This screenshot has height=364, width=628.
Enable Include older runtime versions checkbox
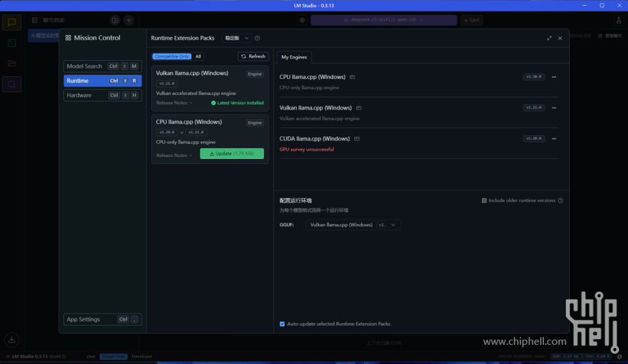[x=484, y=201]
